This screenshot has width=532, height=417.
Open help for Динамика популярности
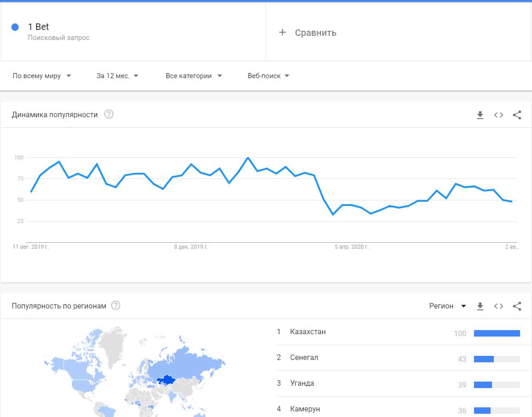point(109,114)
